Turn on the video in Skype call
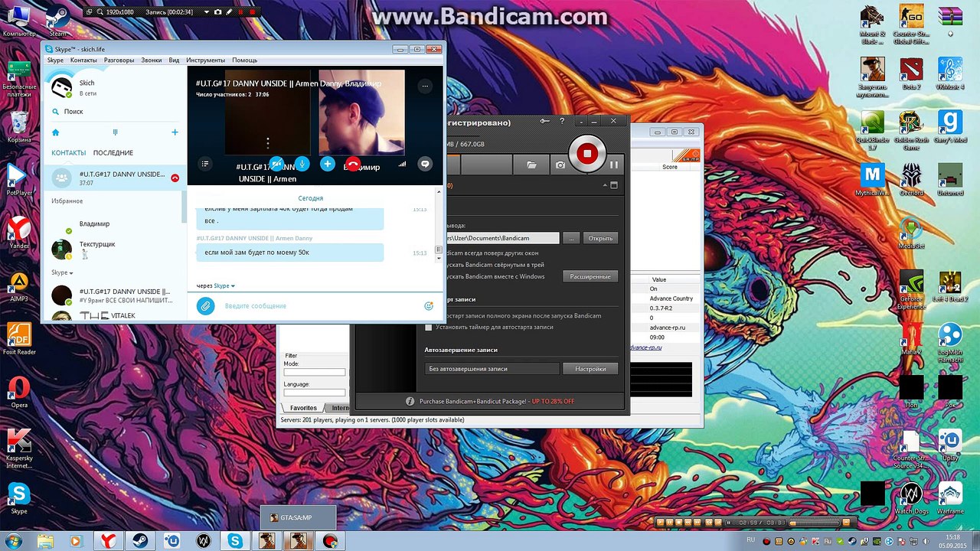Viewport: 980px width, 551px height. [x=277, y=164]
